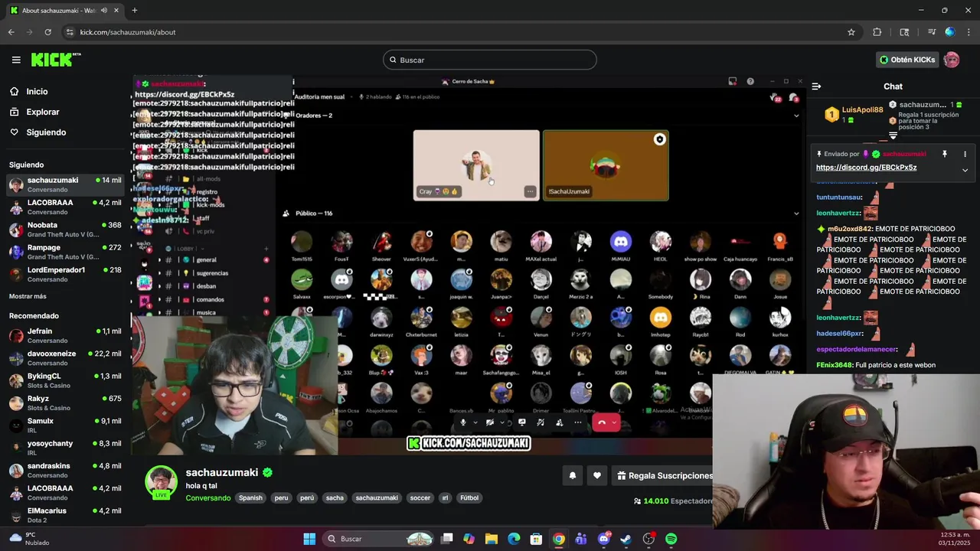Open LordEmperador1 channel in sidebar
The height and width of the screenshot is (551, 980).
click(x=65, y=274)
